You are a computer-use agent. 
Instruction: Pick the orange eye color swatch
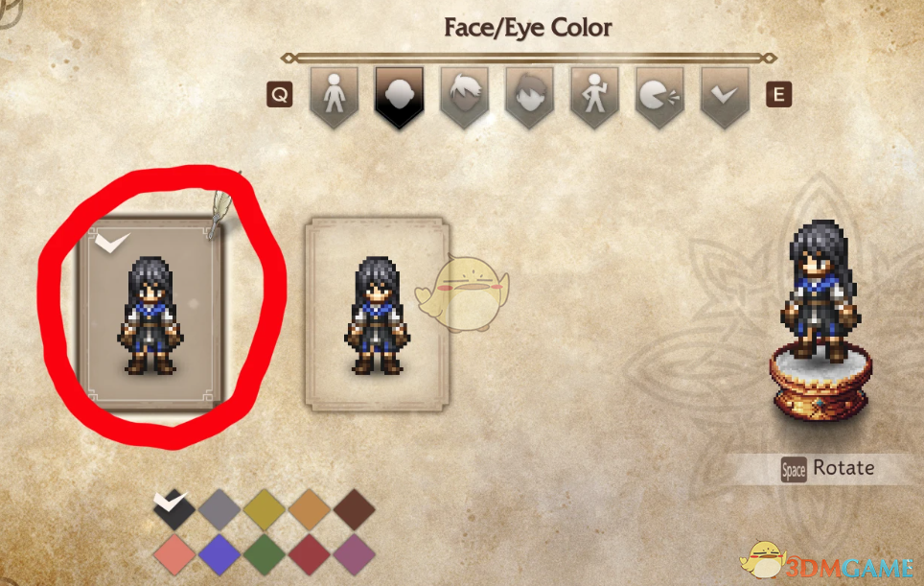click(309, 510)
